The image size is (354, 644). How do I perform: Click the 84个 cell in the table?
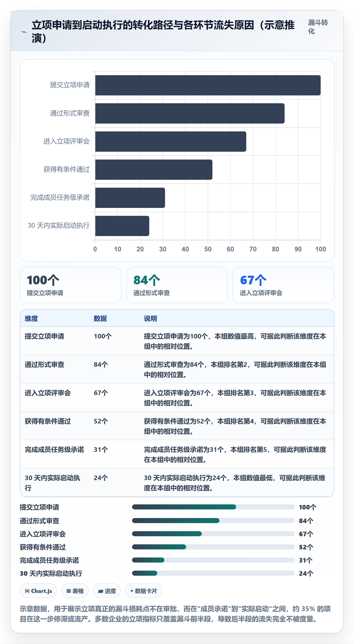click(x=101, y=364)
